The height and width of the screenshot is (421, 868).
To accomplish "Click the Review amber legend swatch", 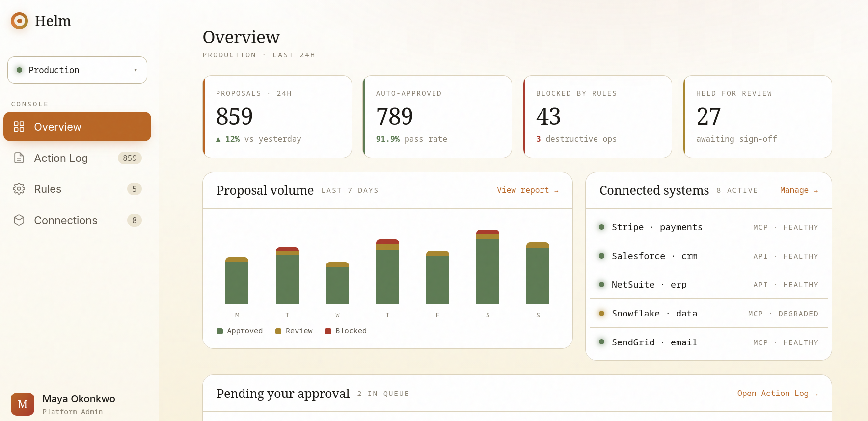I will 278,331.
